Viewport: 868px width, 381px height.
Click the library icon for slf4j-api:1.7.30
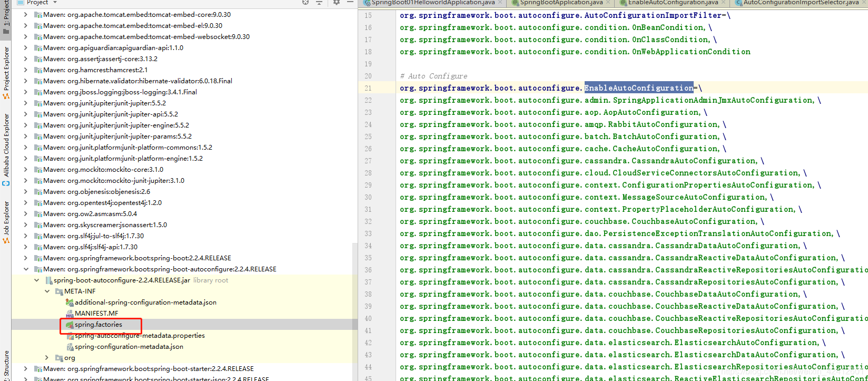coord(38,247)
